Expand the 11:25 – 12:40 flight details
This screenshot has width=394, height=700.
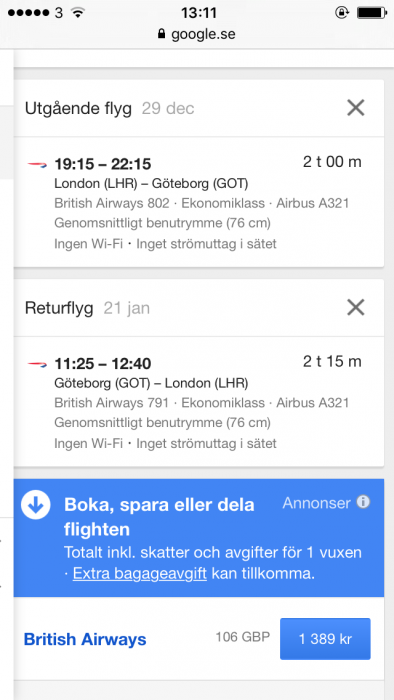[199, 402]
